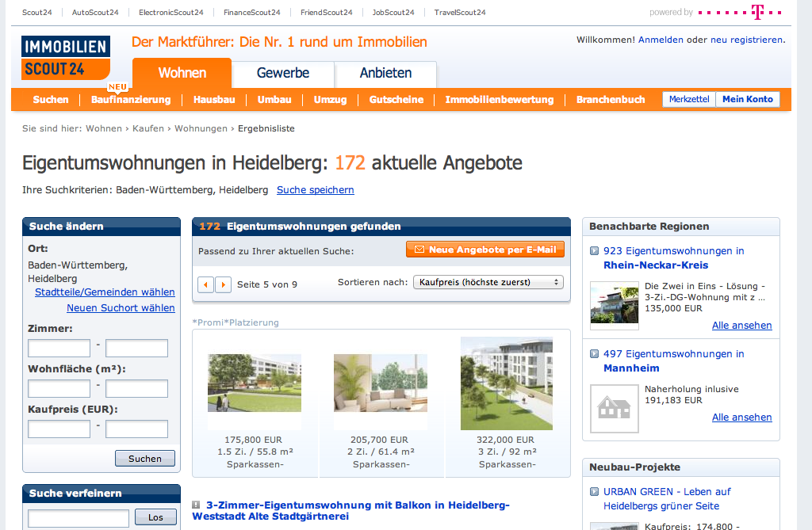Click Zimmer minimum input field

tap(59, 349)
